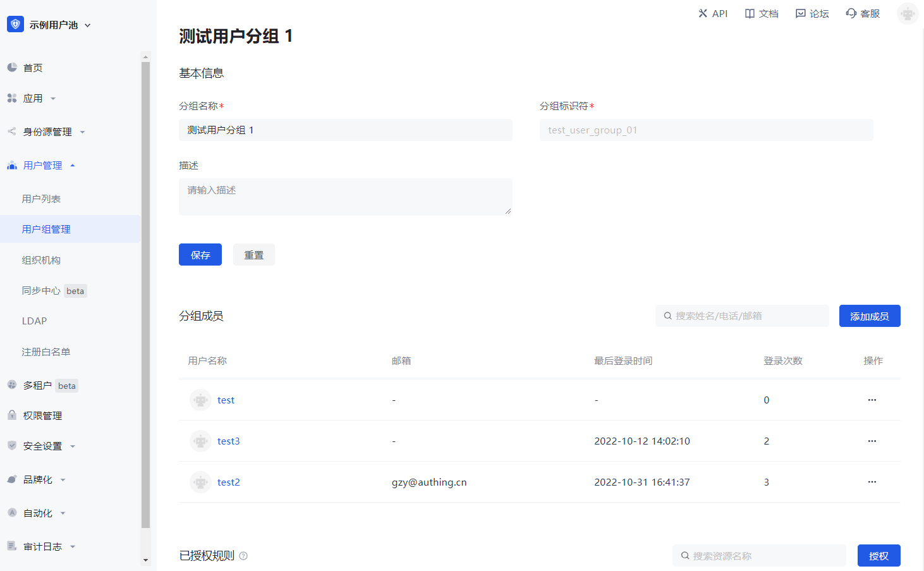Expand the 示例用户池 user pool dropdown

[x=87, y=25]
